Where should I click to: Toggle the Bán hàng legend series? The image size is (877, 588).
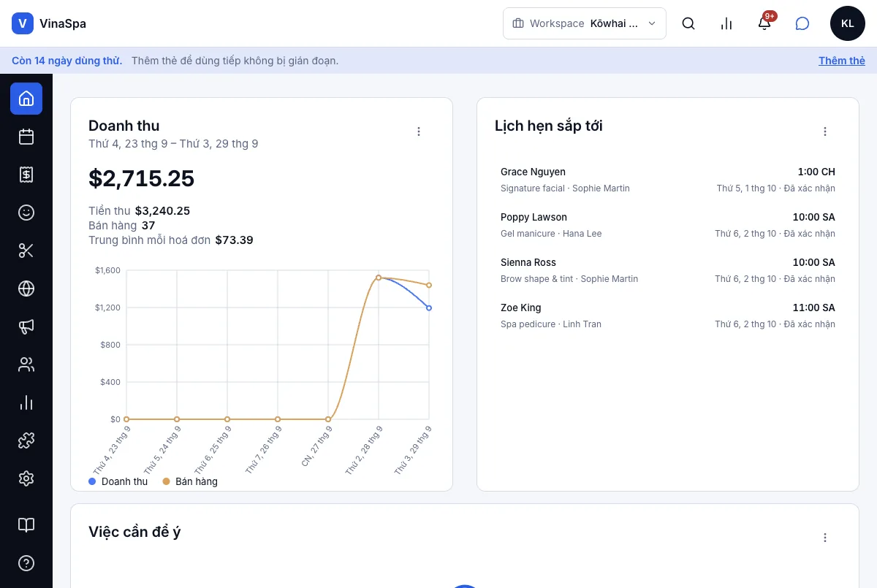pyautogui.click(x=190, y=481)
